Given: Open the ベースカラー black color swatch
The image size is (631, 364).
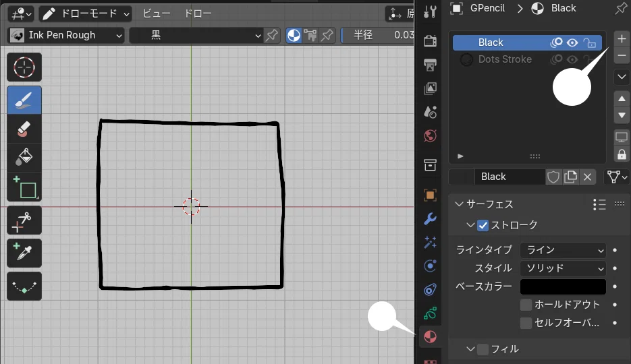Looking at the screenshot, I should point(563,286).
